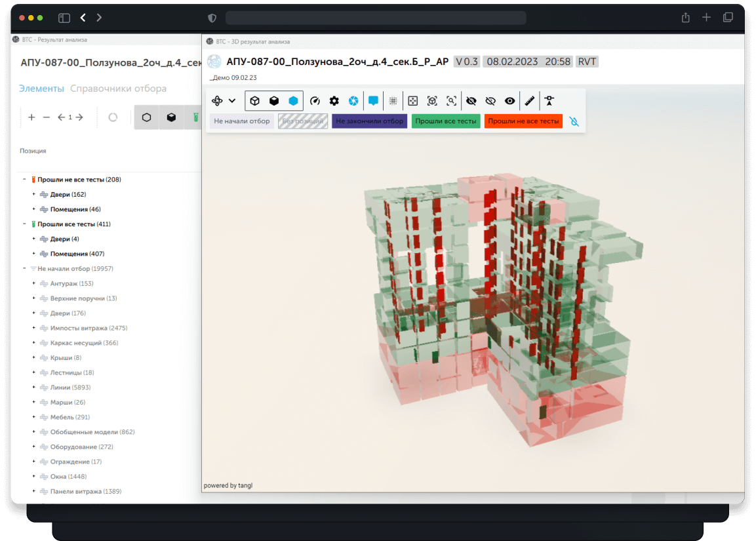This screenshot has height=541, width=756.
Task: Toggle the 'Не закончили отбор' purple legend
Action: [x=369, y=121]
